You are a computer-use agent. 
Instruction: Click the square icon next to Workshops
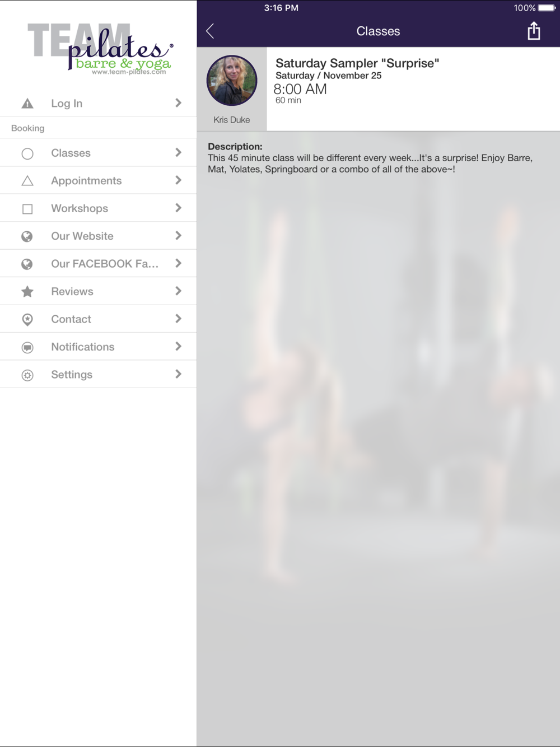[27, 209]
